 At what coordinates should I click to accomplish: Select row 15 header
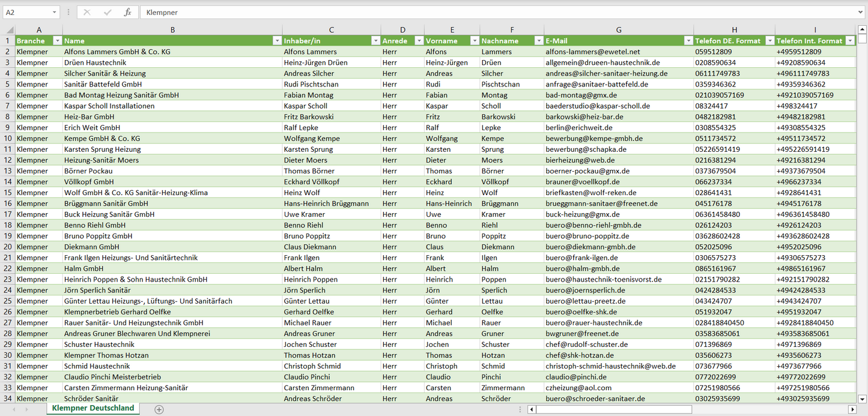click(8, 193)
